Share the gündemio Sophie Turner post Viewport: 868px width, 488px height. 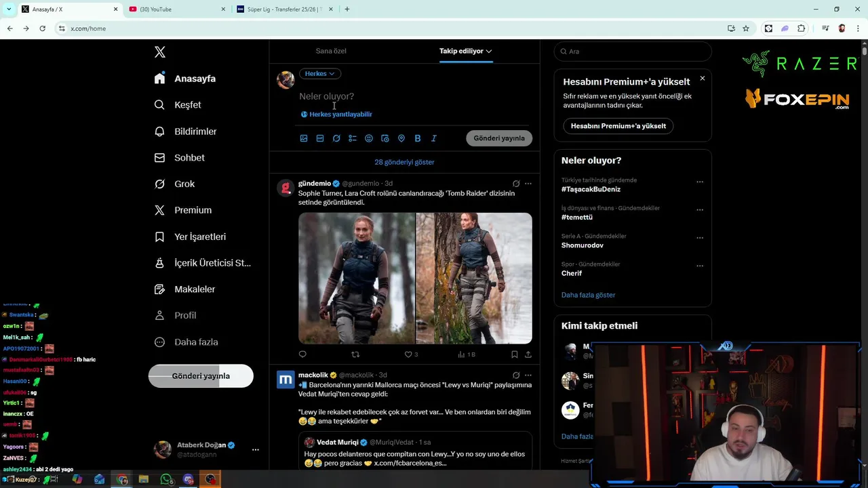[528, 354]
